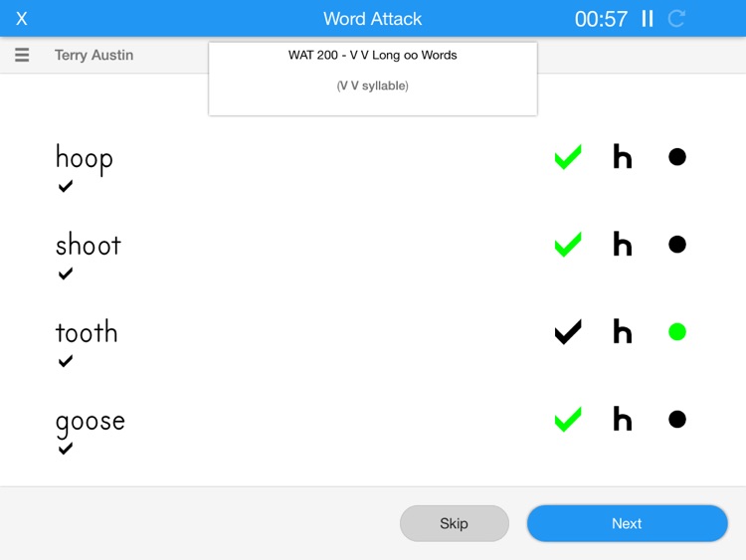Toggle the black dot beside goose
The image size is (746, 560).
677,419
